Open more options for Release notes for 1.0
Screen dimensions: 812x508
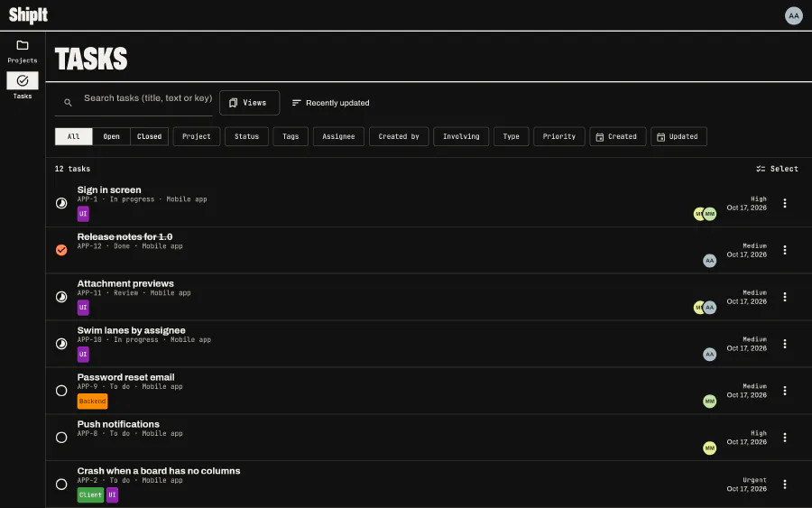pos(785,250)
